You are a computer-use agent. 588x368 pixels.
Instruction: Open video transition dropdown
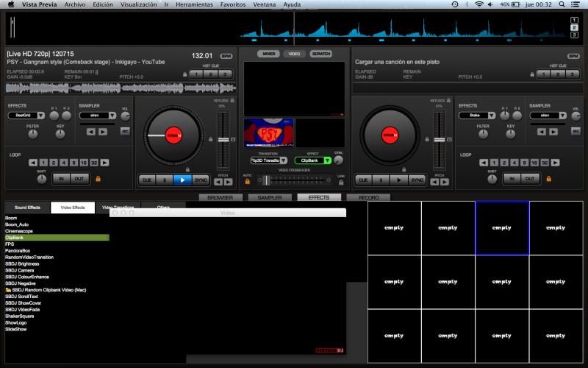284,160
